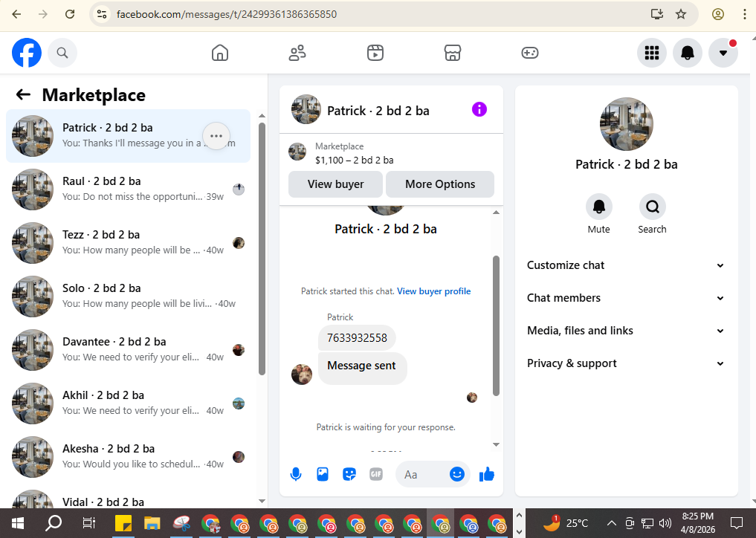Image resolution: width=756 pixels, height=538 pixels.
Task: Open the Akesha · 2 bd 2 ba conversation
Action: 129,457
